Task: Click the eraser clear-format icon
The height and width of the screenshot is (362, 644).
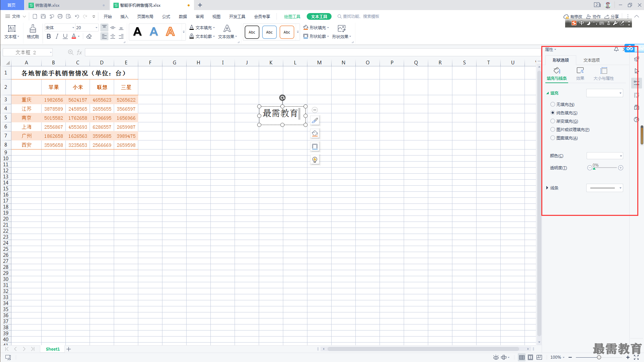Action: coord(89,36)
